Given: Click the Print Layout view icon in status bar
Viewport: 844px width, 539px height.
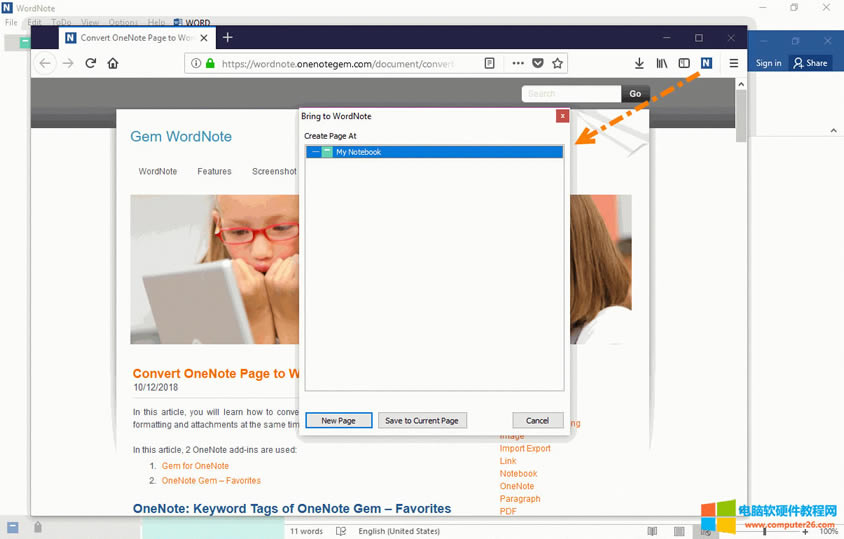Looking at the screenshot, I should pos(679,531).
